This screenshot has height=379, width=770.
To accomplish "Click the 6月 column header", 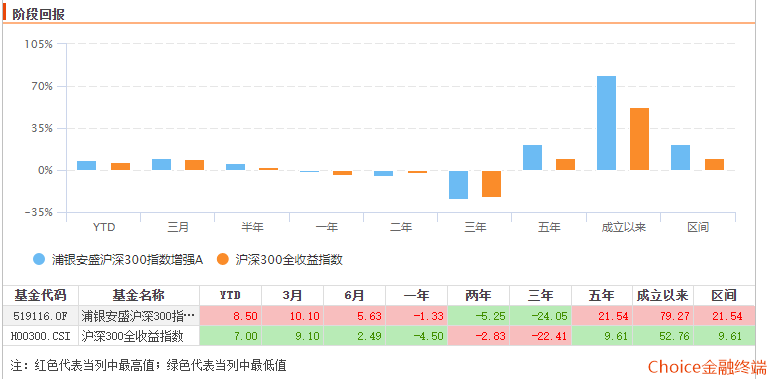I will [355, 295].
